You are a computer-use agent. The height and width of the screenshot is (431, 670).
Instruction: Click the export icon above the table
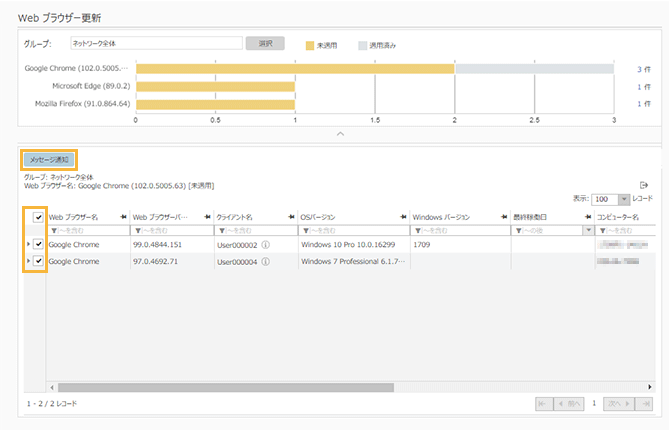[x=644, y=185]
